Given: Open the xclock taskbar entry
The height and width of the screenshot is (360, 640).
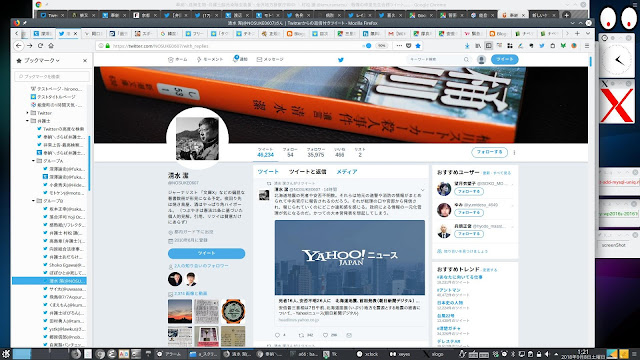Looking at the screenshot, I should (x=367, y=354).
